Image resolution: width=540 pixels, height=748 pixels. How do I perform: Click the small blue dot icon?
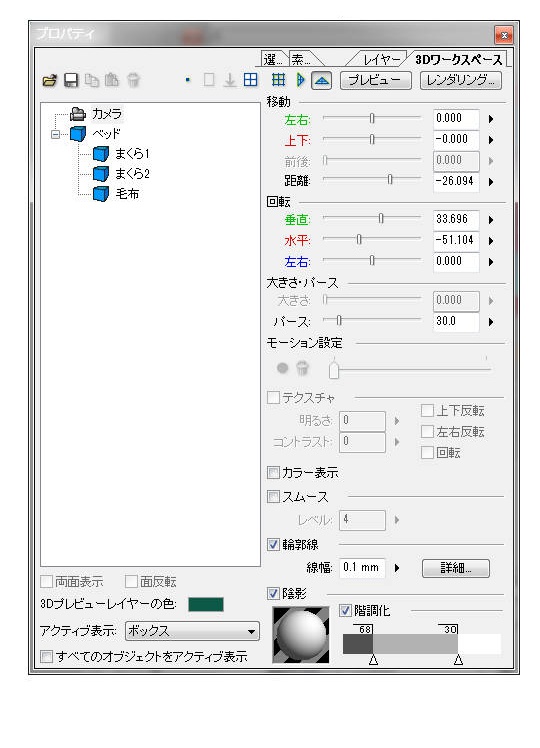(187, 80)
